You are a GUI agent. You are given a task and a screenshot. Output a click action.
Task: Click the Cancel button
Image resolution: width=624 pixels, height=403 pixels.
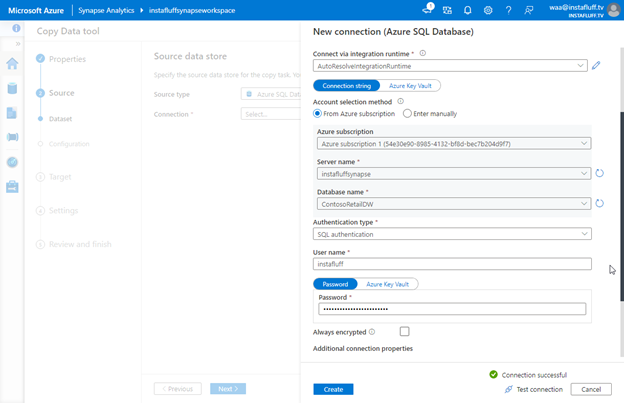591,389
